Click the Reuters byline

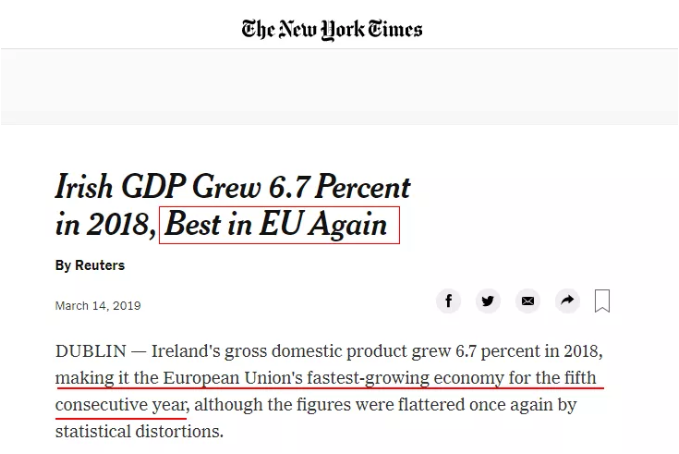pos(90,265)
